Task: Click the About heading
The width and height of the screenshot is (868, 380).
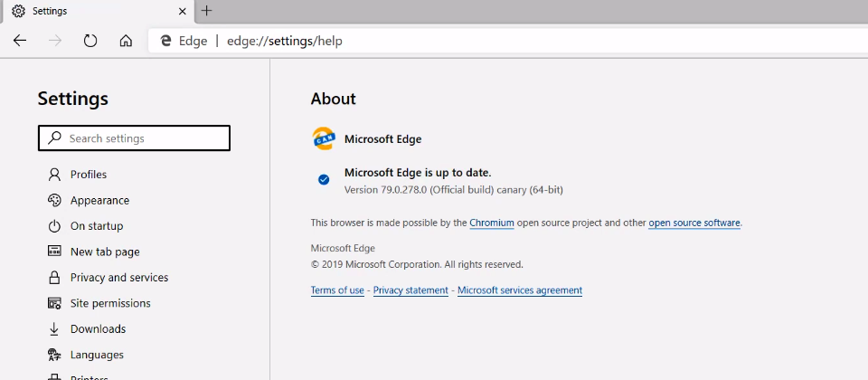Action: pos(334,99)
